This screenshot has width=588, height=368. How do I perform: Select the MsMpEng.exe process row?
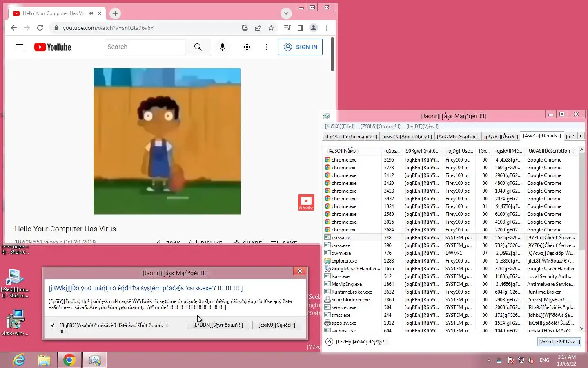click(450, 284)
